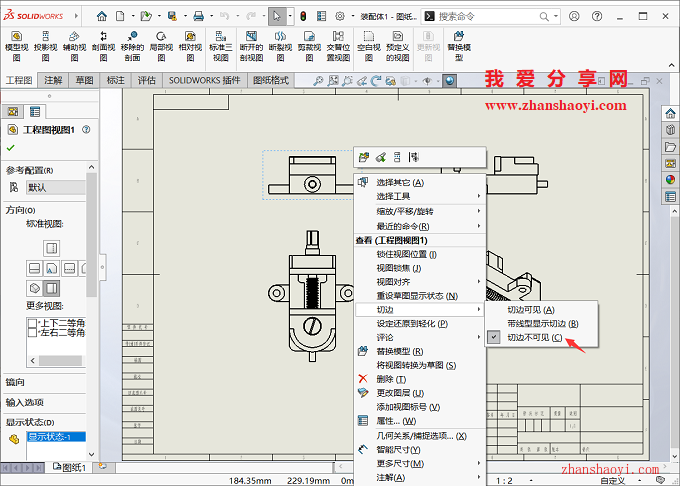The image size is (680, 486).
Task: Open the 评估 tab
Action: point(147,80)
